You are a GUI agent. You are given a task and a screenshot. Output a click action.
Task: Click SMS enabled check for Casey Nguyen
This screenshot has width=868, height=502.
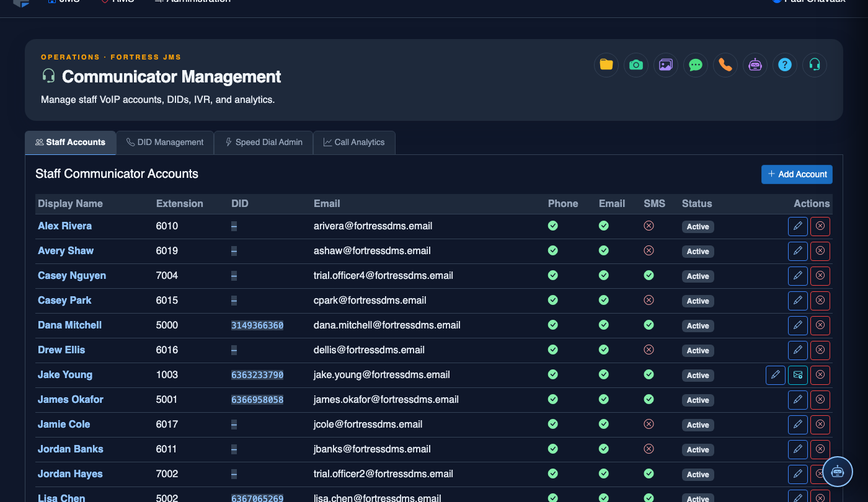coord(649,276)
